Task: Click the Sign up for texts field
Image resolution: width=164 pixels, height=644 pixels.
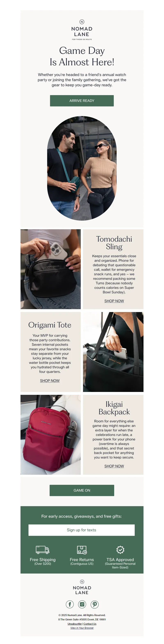Action: (81, 530)
